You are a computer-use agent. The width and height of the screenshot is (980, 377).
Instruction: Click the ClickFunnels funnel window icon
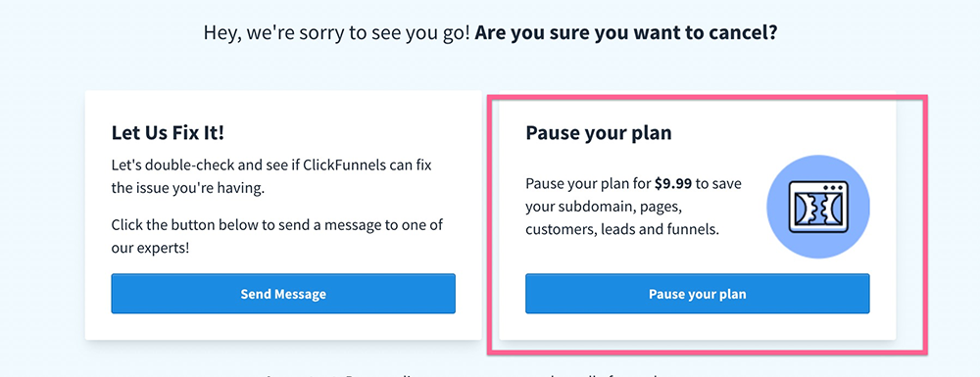click(x=818, y=207)
